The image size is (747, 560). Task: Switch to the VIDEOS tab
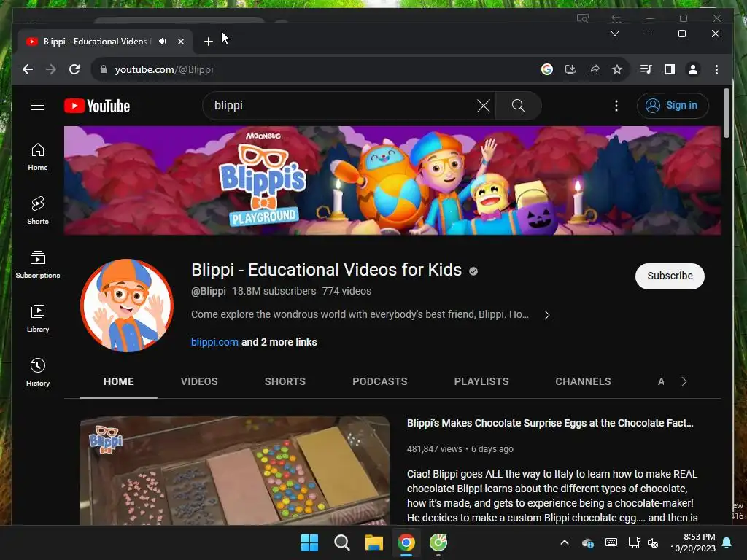pos(199,381)
